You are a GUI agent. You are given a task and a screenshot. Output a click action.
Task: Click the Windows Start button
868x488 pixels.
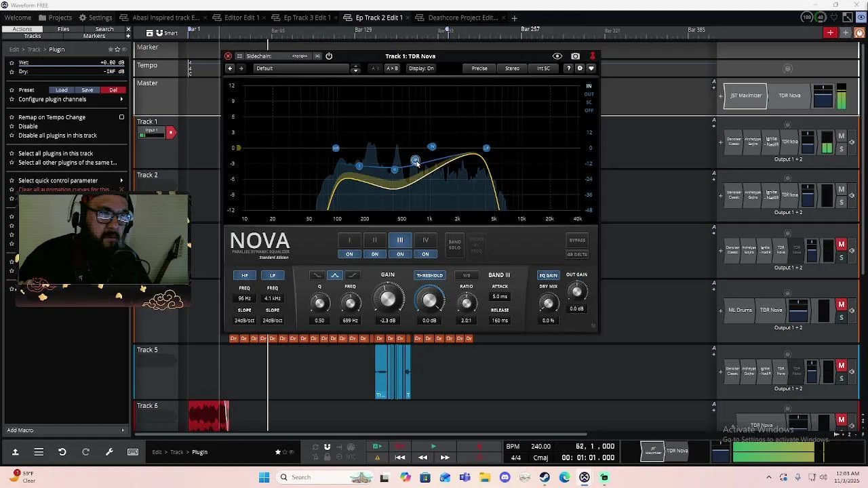[x=264, y=477]
